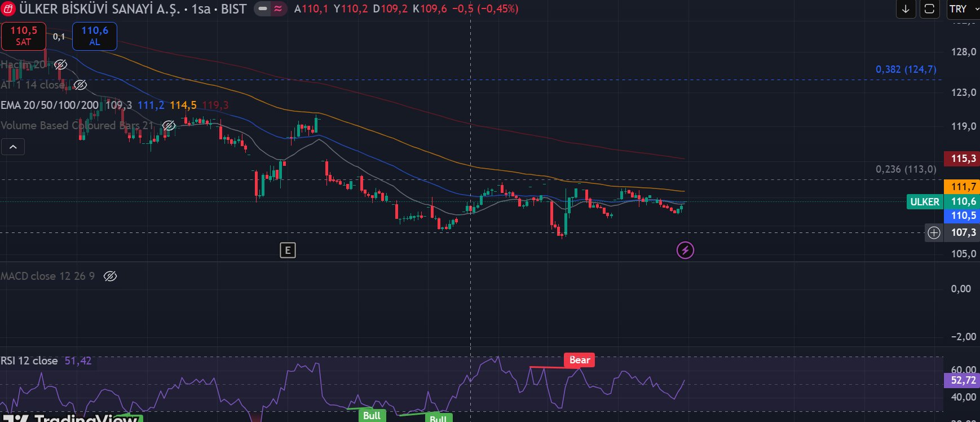Click the BIST exchange label

[234, 9]
